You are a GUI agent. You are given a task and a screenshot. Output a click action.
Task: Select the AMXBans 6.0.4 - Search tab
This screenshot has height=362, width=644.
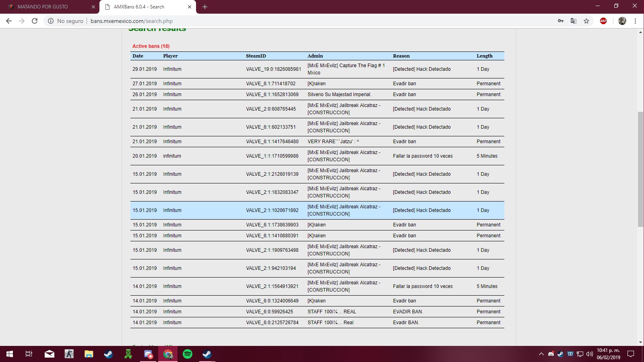(x=148, y=7)
